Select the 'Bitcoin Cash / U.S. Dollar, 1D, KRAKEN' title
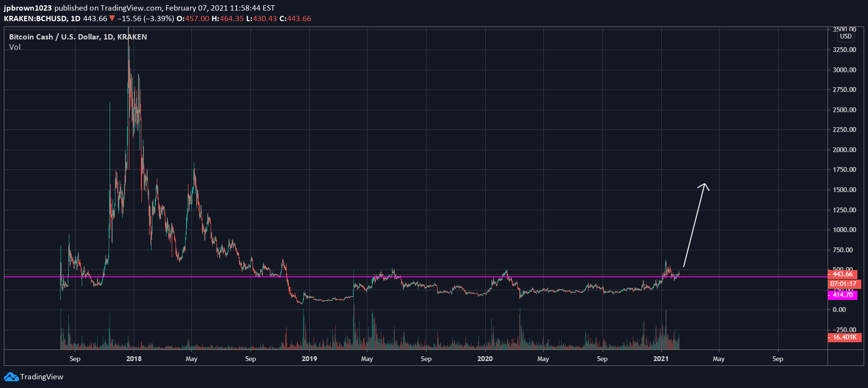868x388 pixels. click(x=78, y=37)
